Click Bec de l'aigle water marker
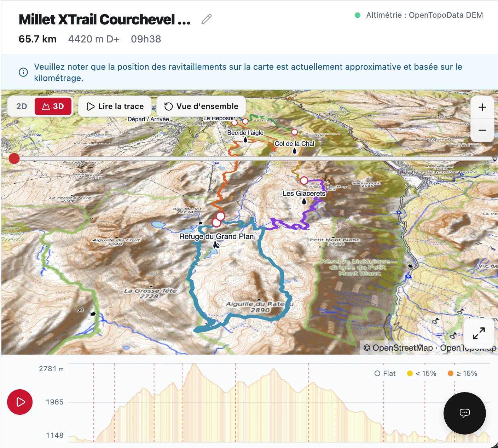 coord(245,140)
